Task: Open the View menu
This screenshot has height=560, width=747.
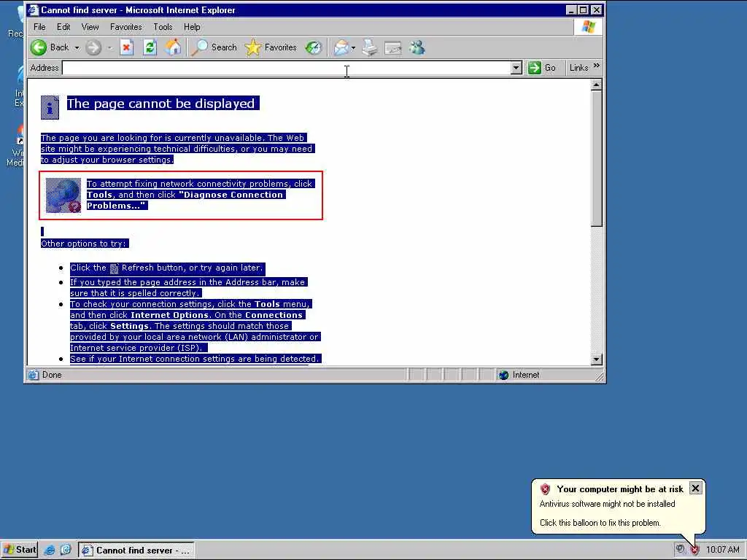Action: [x=90, y=27]
